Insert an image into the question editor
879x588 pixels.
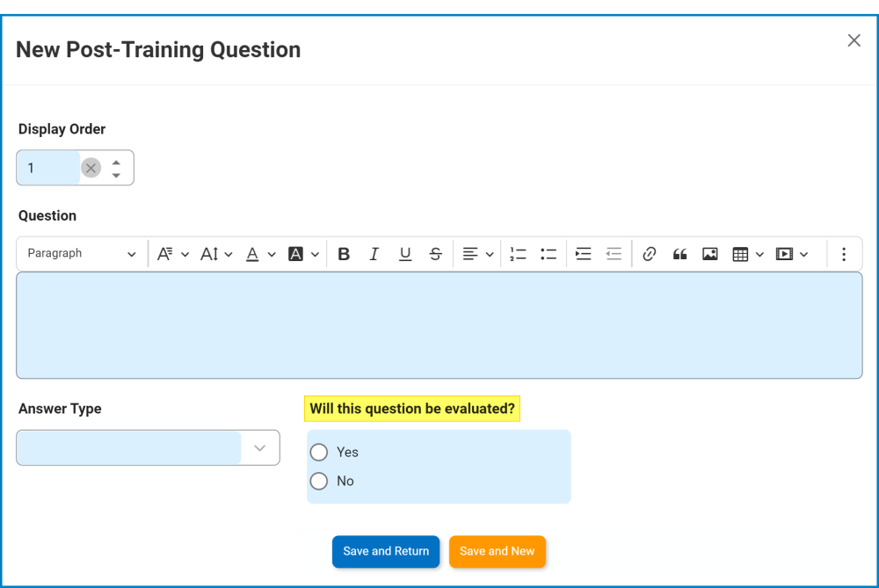[709, 253]
